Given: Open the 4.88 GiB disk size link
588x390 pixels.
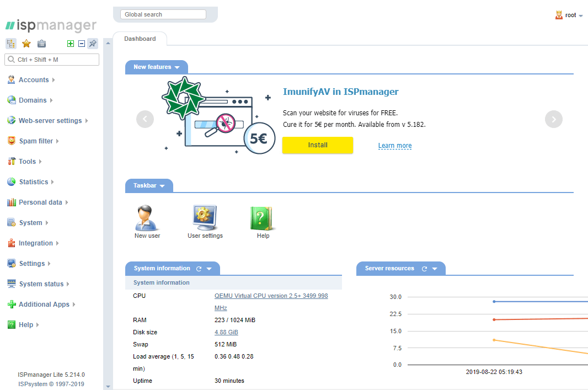Looking at the screenshot, I should point(226,332).
